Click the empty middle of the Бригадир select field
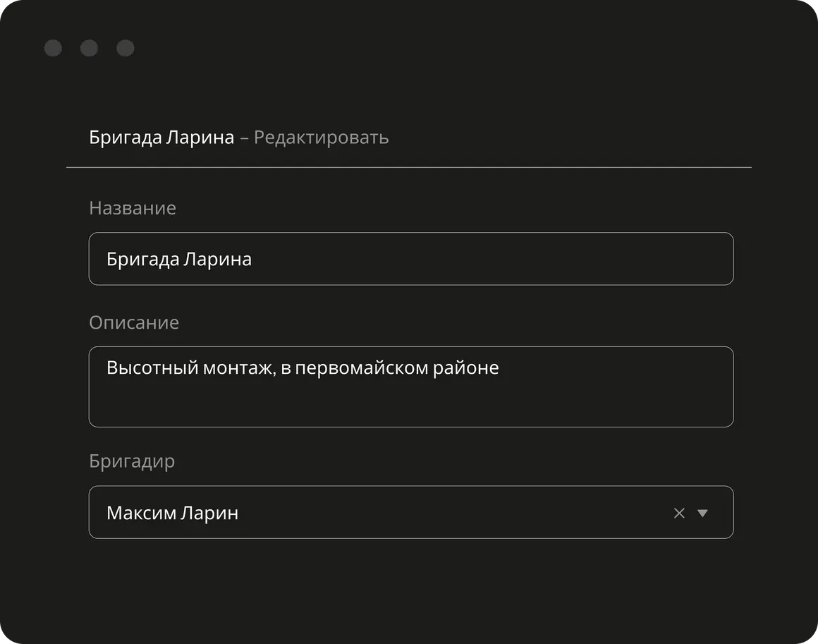 451,513
